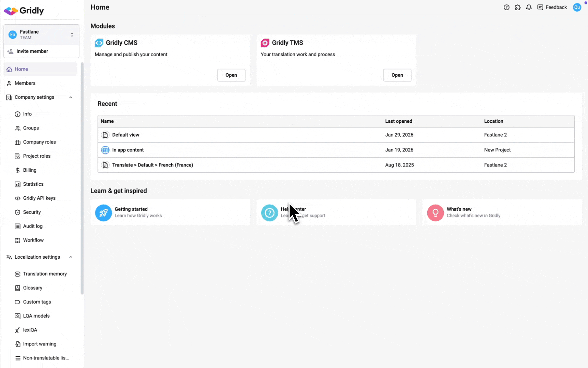
Task: Open the Gridly API keys page
Action: pyautogui.click(x=39, y=198)
